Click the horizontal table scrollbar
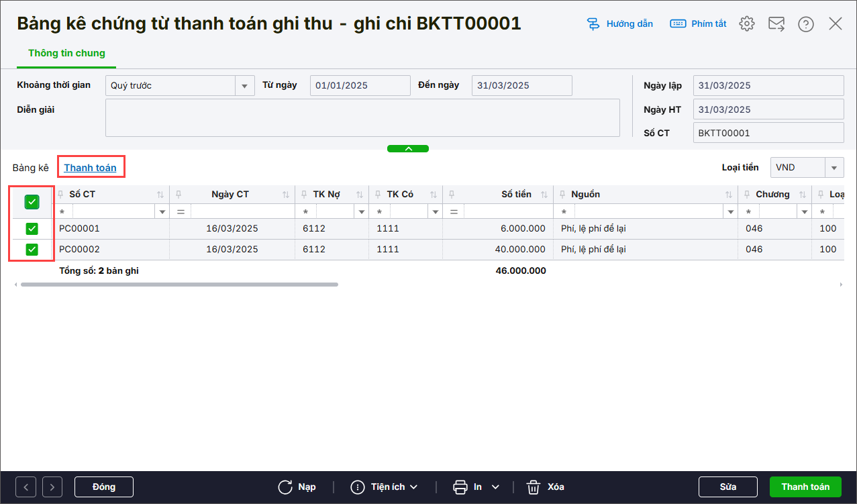Viewport: 857px width, 504px height. pos(179,285)
